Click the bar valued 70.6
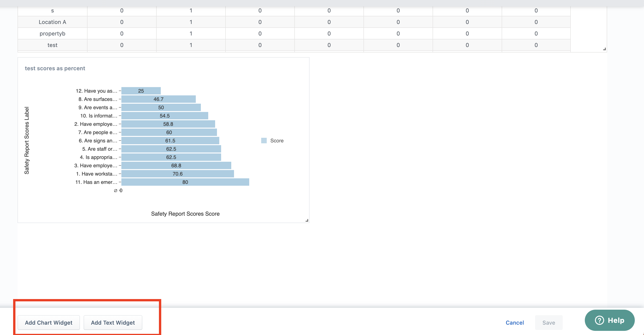The height and width of the screenshot is (335, 644). [178, 174]
